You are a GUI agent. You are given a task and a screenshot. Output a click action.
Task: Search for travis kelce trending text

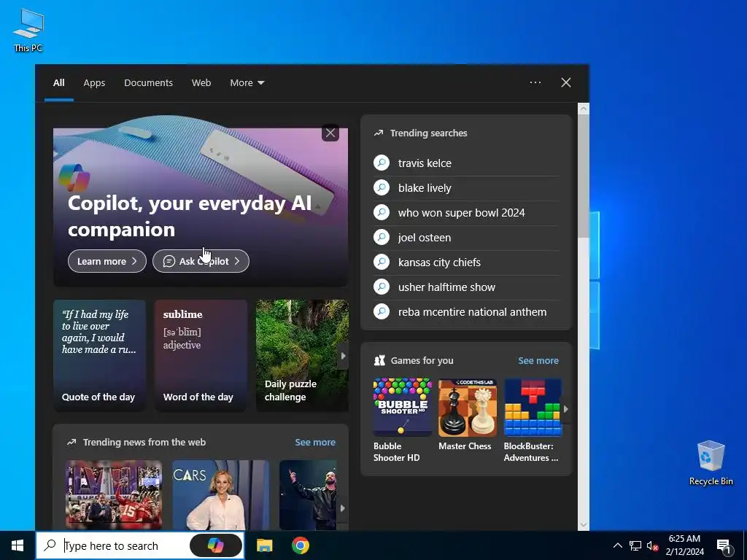coord(425,163)
